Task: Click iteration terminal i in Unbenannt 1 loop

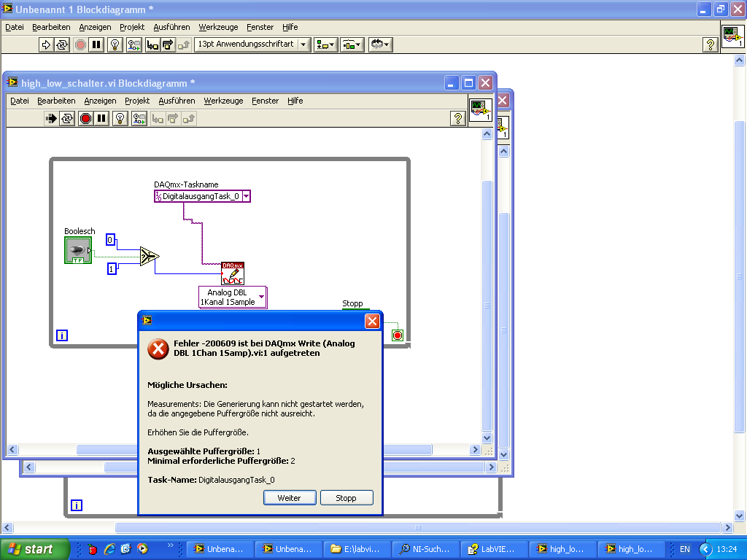Action: click(77, 505)
